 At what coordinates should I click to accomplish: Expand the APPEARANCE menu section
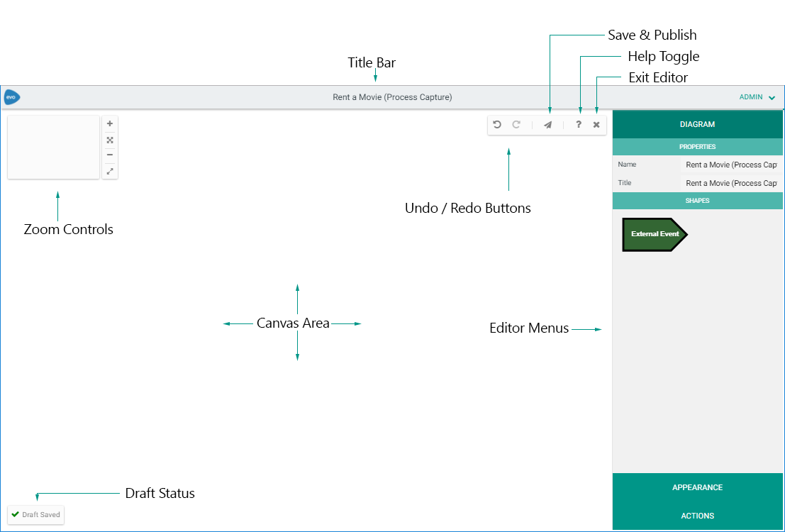coord(698,487)
